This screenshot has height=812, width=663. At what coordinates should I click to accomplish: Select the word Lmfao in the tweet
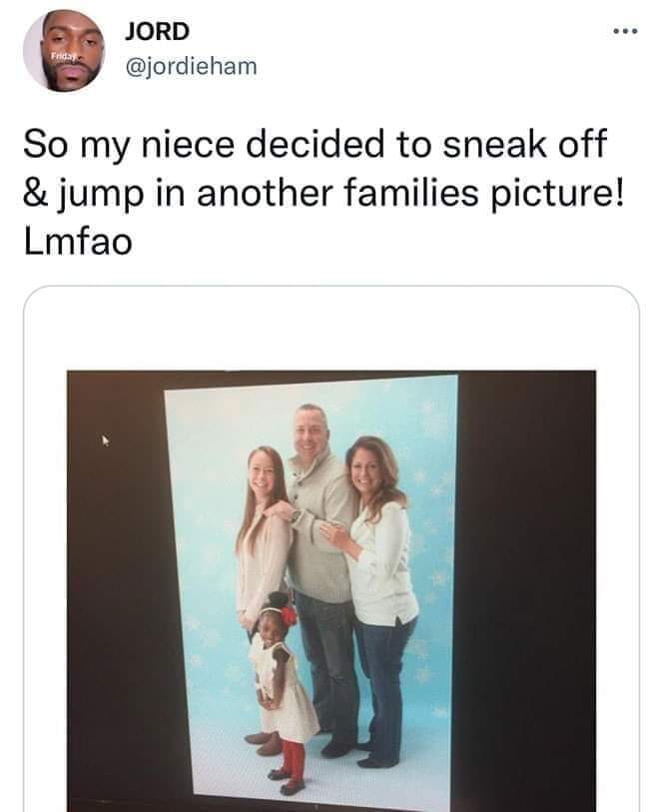point(77,242)
